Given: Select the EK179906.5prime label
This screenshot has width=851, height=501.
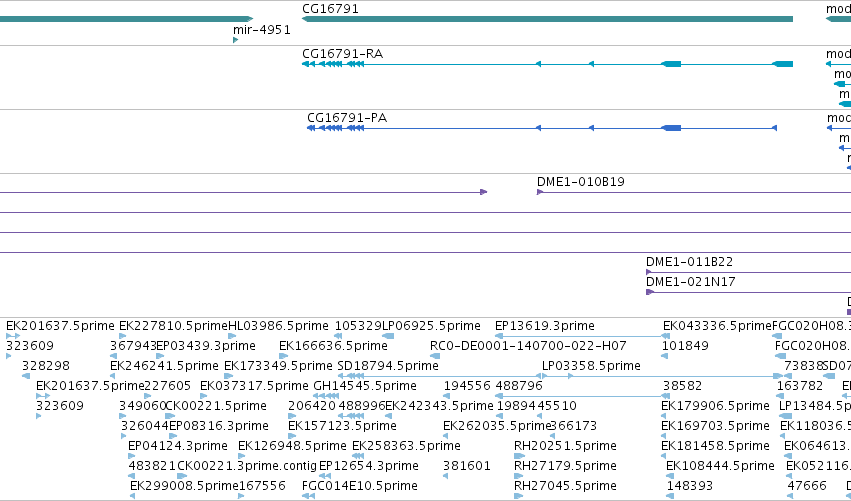Looking at the screenshot, I should (715, 406).
